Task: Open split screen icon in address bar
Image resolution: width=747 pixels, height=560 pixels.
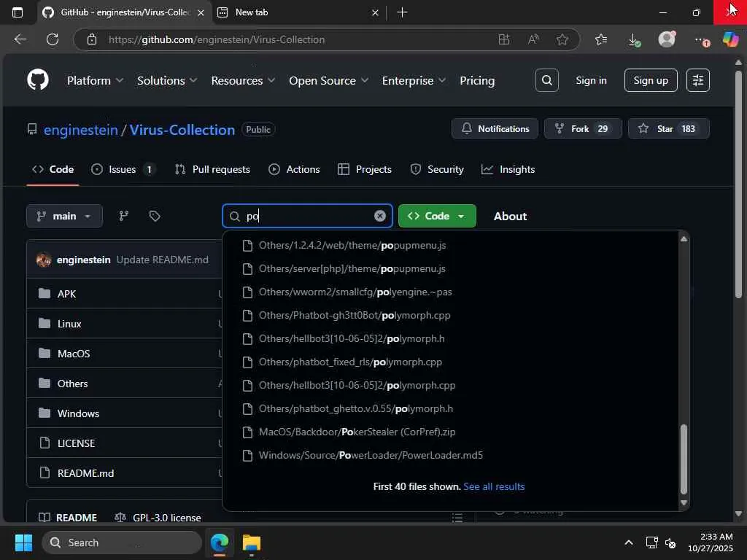Action: click(503, 39)
